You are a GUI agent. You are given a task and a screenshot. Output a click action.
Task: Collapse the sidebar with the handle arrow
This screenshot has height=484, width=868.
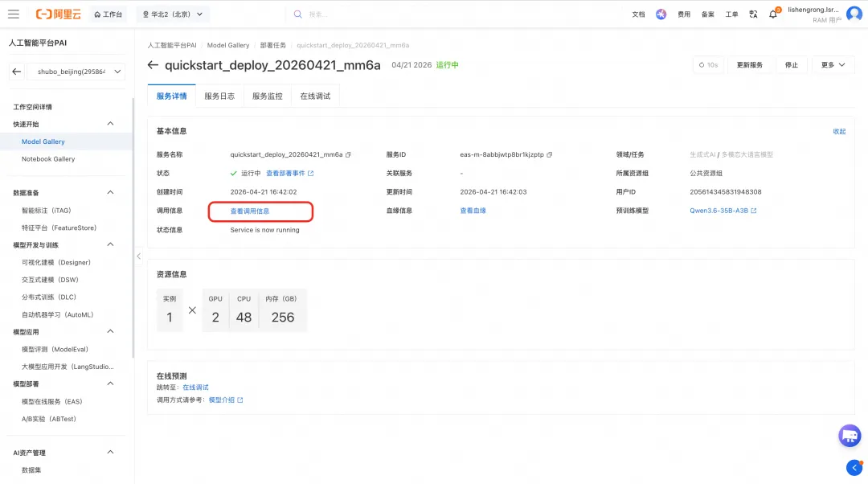pos(138,256)
